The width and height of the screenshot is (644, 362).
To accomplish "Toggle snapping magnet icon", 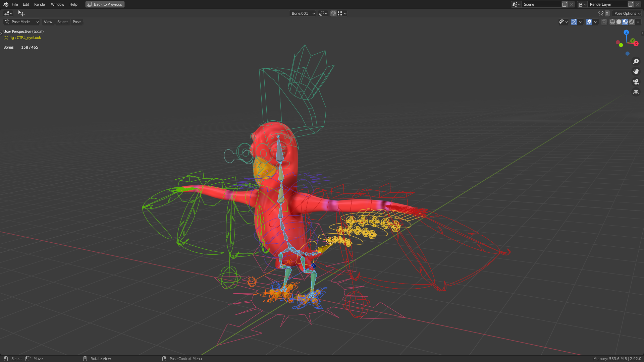I will click(333, 13).
